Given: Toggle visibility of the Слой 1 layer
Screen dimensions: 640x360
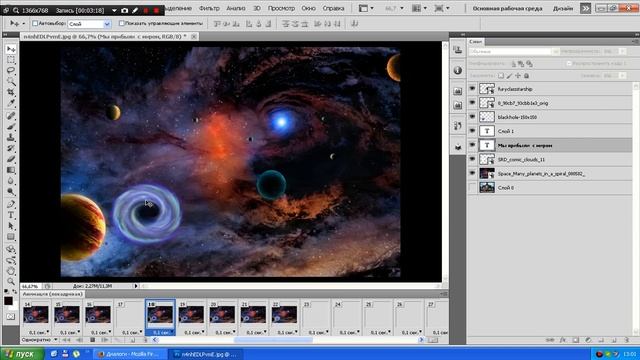Looking at the screenshot, I should point(472,131).
